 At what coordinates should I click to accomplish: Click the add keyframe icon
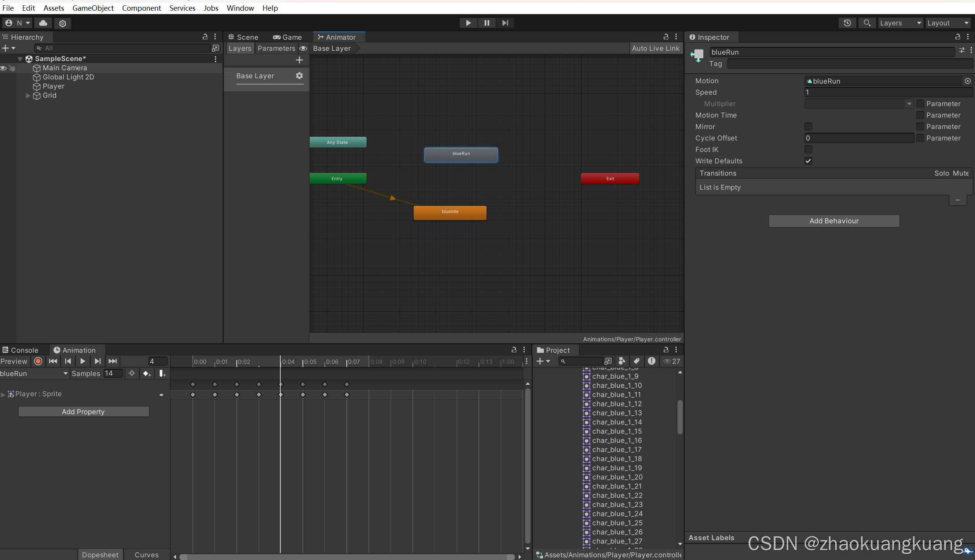[147, 373]
